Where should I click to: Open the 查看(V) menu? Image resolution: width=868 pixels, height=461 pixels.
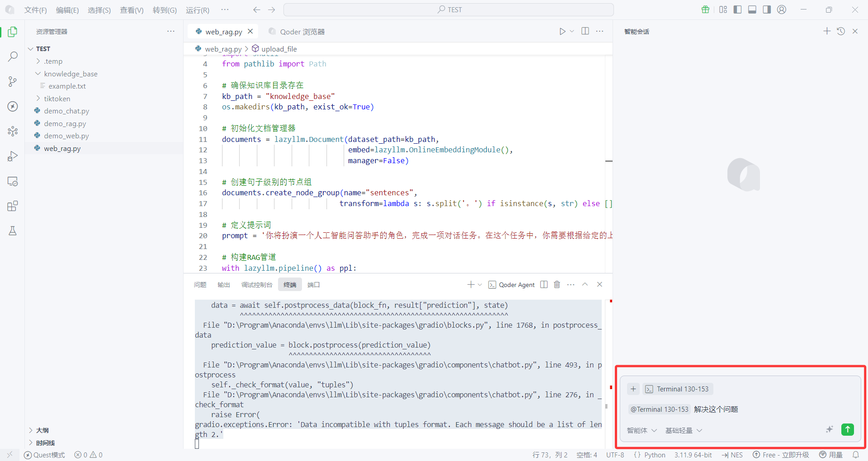pos(132,10)
